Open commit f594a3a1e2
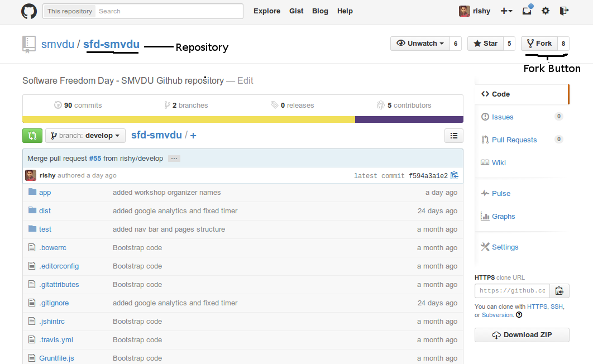Image resolution: width=593 pixels, height=364 pixels. pos(428,176)
